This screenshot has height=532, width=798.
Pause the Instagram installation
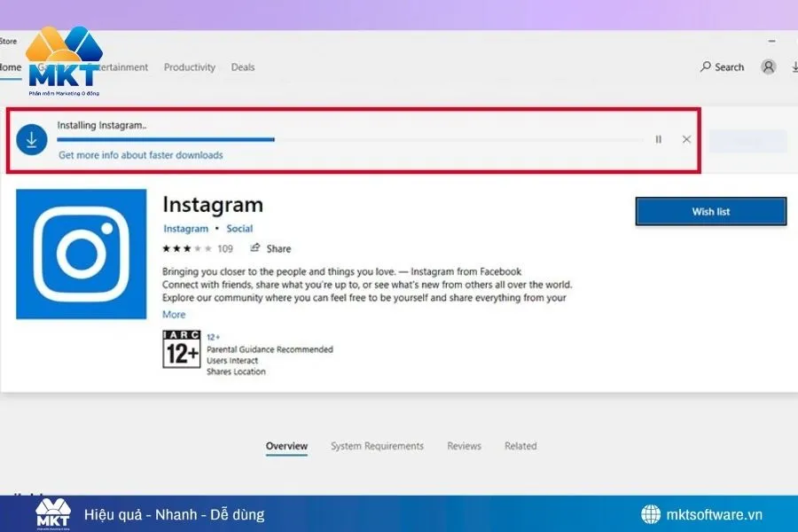point(659,139)
